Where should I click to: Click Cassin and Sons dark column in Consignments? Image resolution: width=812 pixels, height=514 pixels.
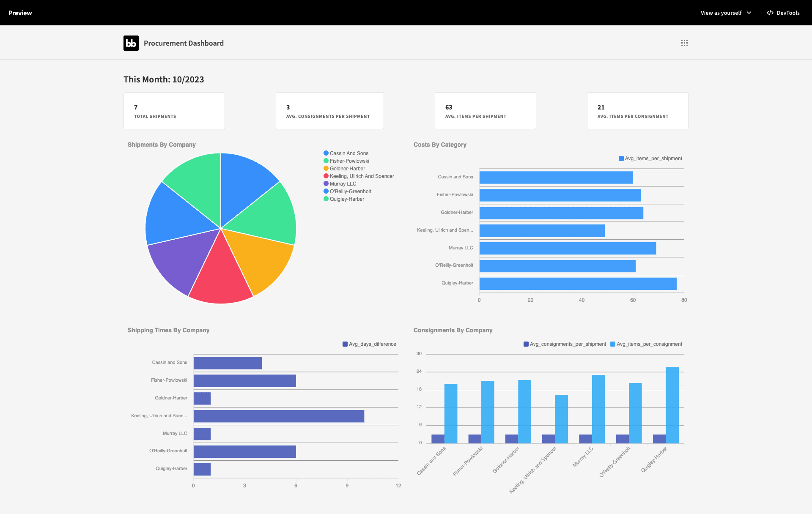[438, 439]
